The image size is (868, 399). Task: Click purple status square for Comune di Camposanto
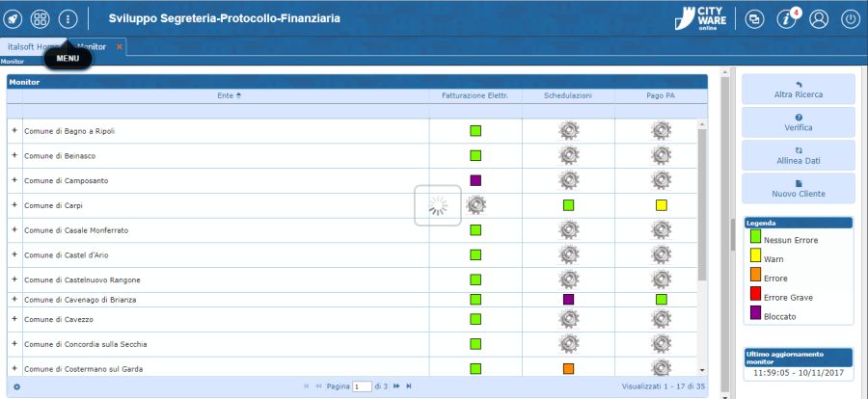pos(475,180)
